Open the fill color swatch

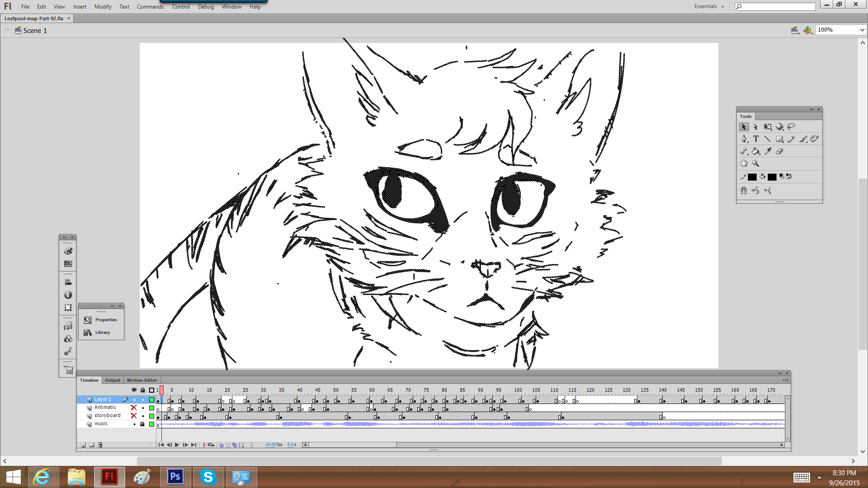coord(772,177)
